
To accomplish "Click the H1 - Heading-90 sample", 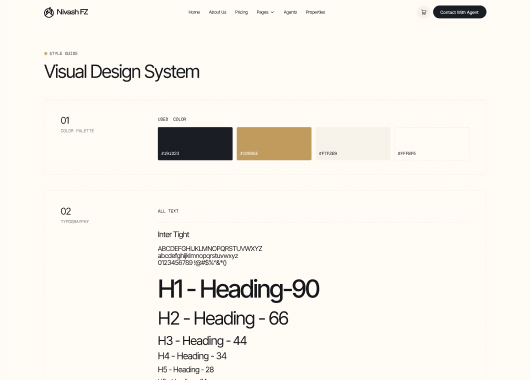I will [238, 289].
